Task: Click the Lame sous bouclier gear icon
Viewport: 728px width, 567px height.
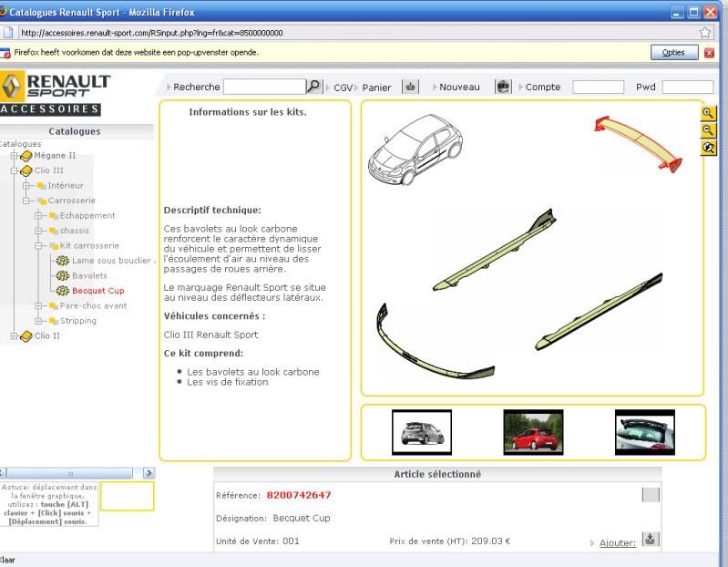Action: point(63,261)
